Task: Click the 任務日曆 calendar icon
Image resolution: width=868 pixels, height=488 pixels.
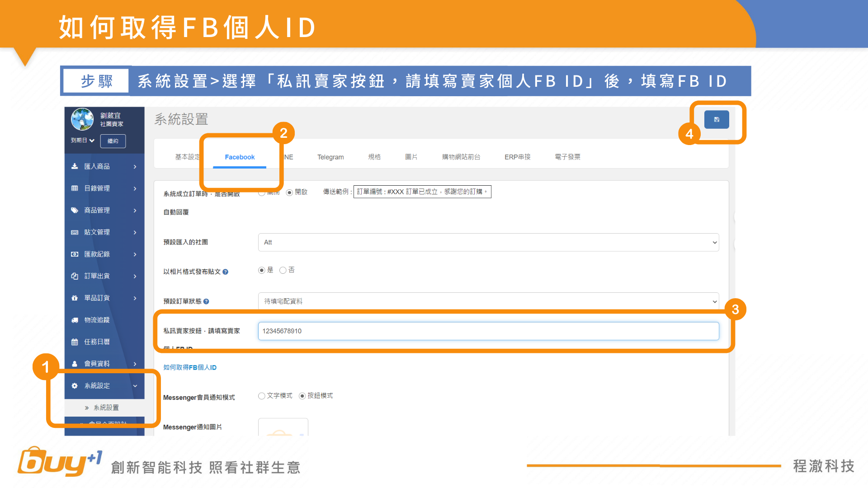Action: [75, 342]
